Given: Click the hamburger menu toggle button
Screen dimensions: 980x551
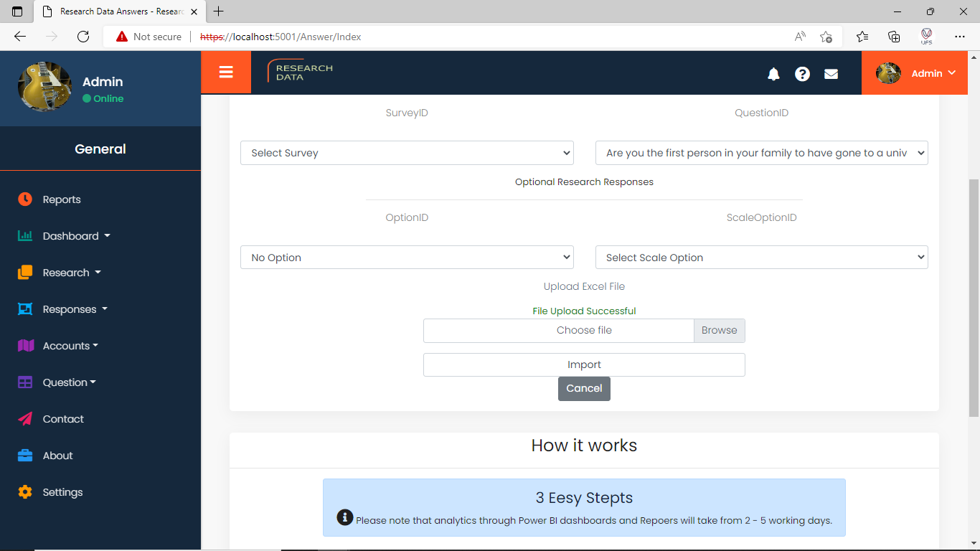Looking at the screenshot, I should click(x=226, y=72).
